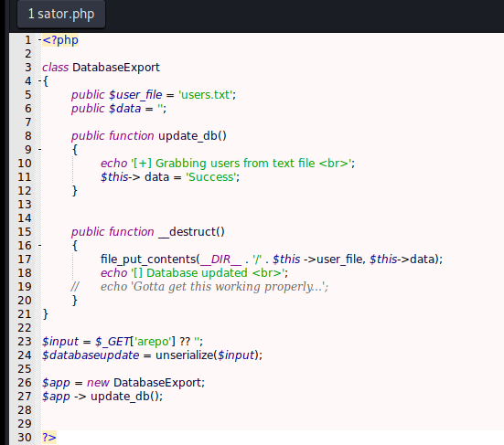Viewport: 504px width, 445px height.
Task: Click the closing ?> tag
Action: [x=49, y=438]
